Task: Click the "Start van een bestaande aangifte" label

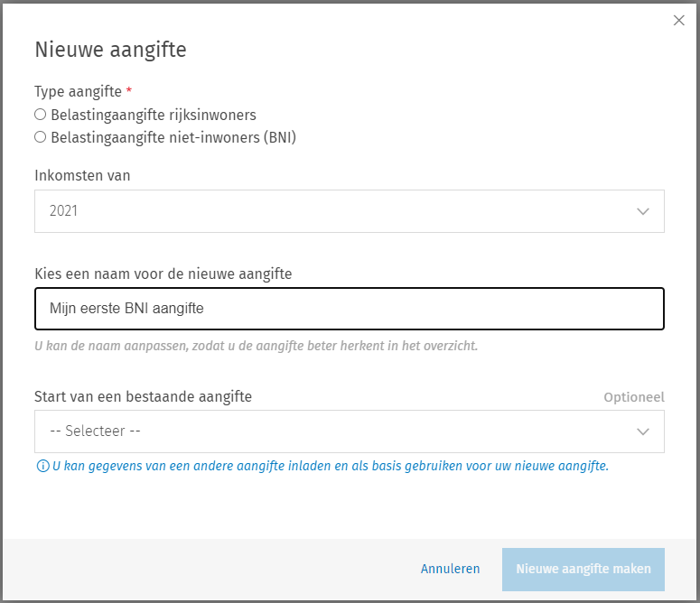Action: pos(143,396)
